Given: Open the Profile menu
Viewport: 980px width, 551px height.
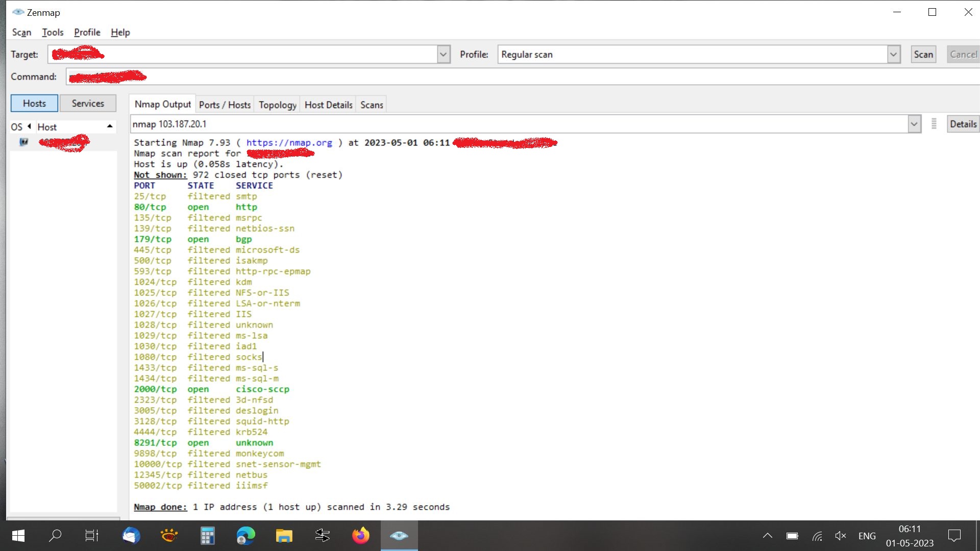Looking at the screenshot, I should click(87, 32).
